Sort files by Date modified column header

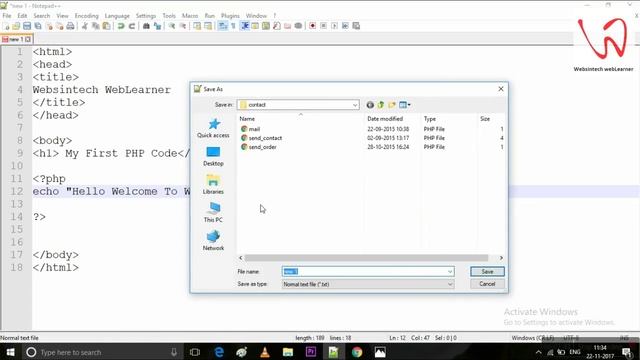tap(392, 119)
